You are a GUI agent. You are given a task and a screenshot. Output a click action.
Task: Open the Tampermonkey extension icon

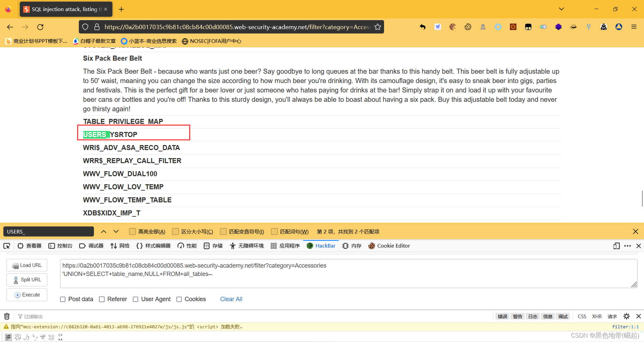(x=528, y=27)
